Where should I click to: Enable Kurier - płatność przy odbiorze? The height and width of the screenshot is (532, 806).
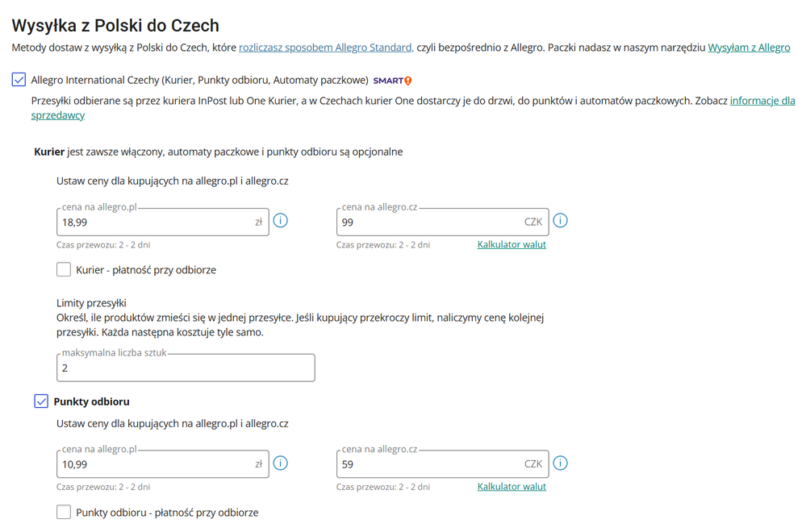pos(64,269)
